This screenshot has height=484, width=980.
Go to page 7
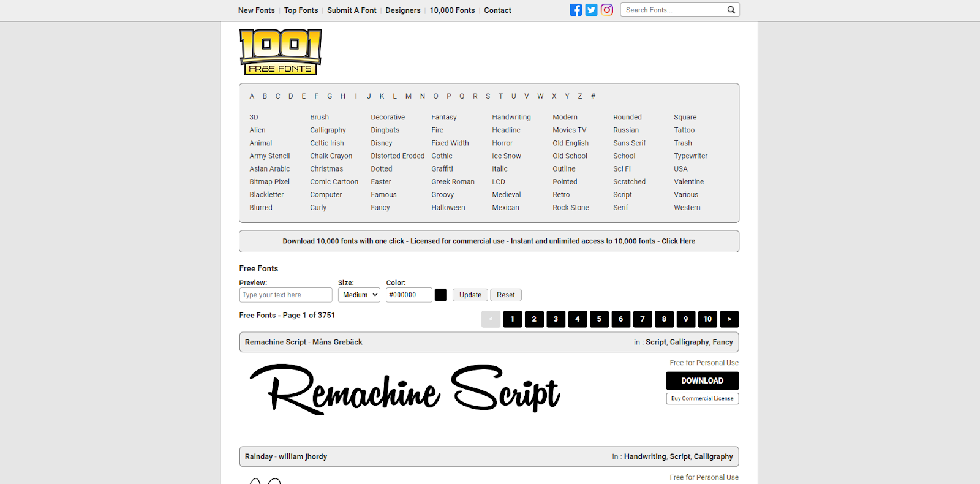coord(643,319)
